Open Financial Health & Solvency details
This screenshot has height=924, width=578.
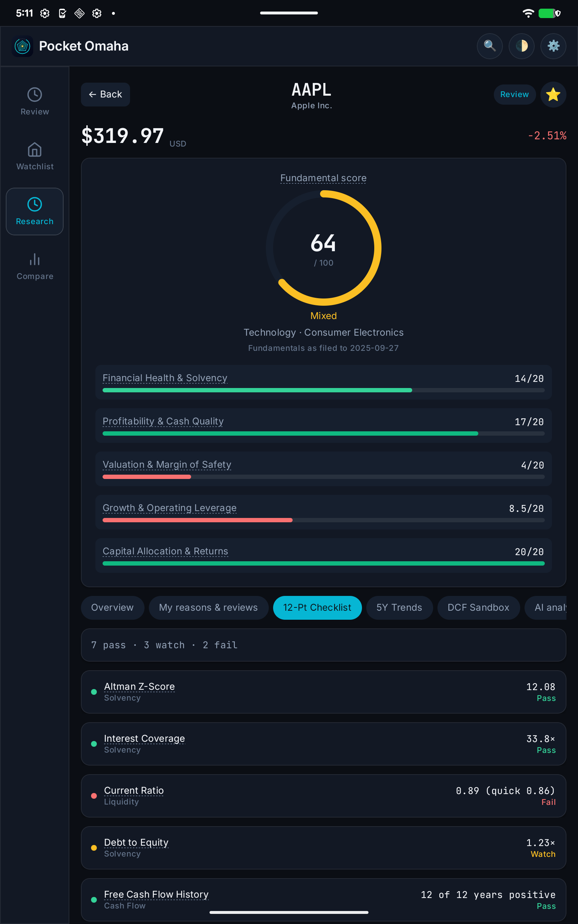coord(323,382)
